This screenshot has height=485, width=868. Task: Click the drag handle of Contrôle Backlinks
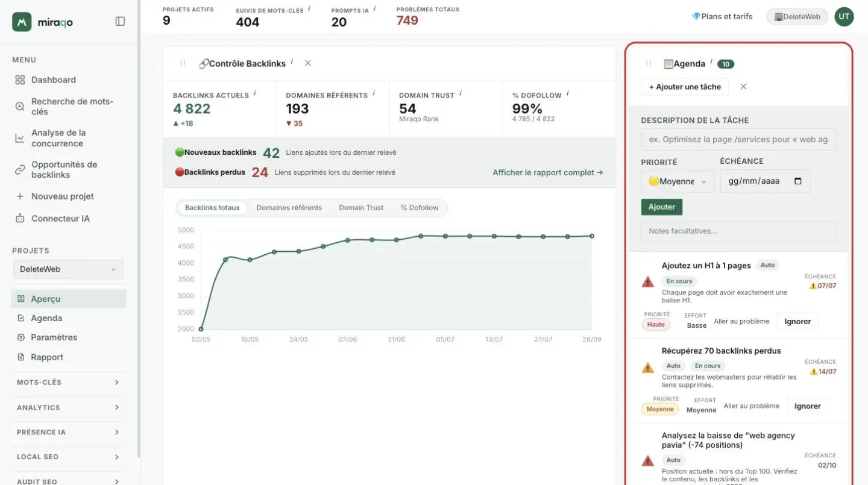183,63
